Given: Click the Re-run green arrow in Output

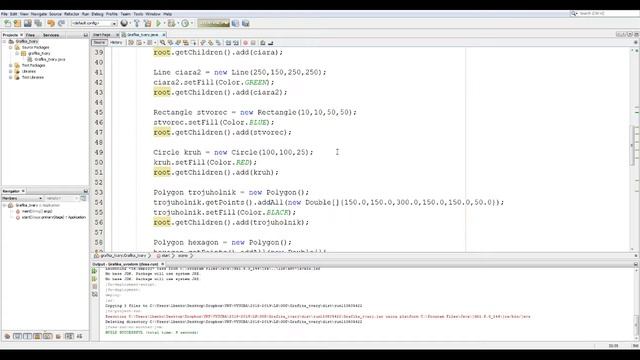Looking at the screenshot, I should coord(95,271).
